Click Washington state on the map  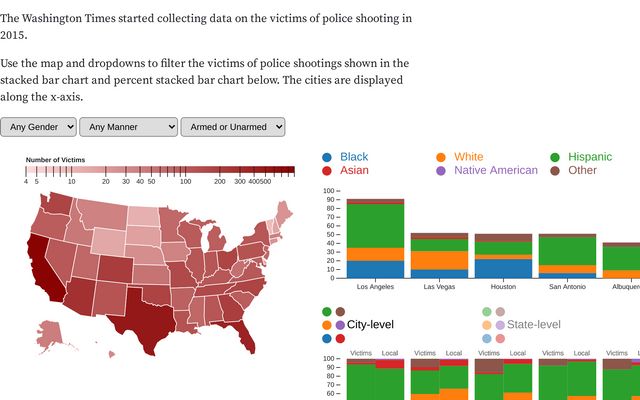(59, 203)
